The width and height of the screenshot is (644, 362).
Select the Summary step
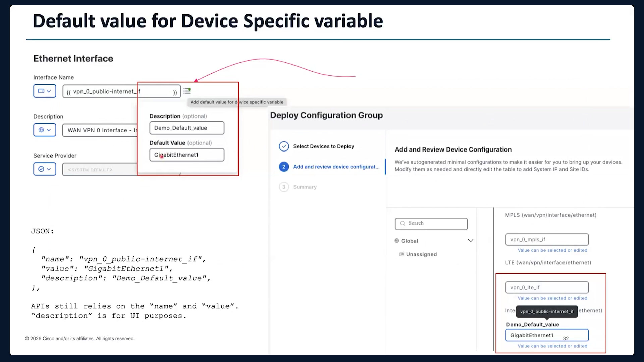click(x=305, y=187)
